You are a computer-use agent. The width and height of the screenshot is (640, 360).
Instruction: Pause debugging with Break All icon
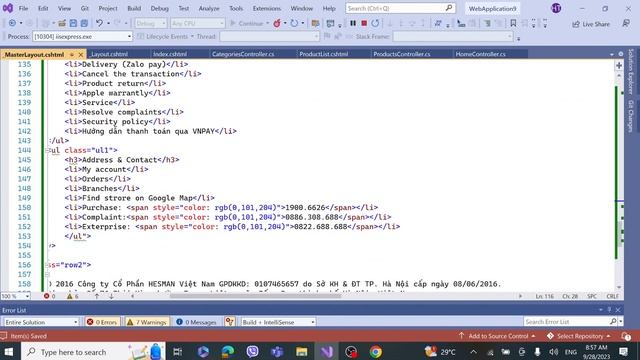coord(353,24)
